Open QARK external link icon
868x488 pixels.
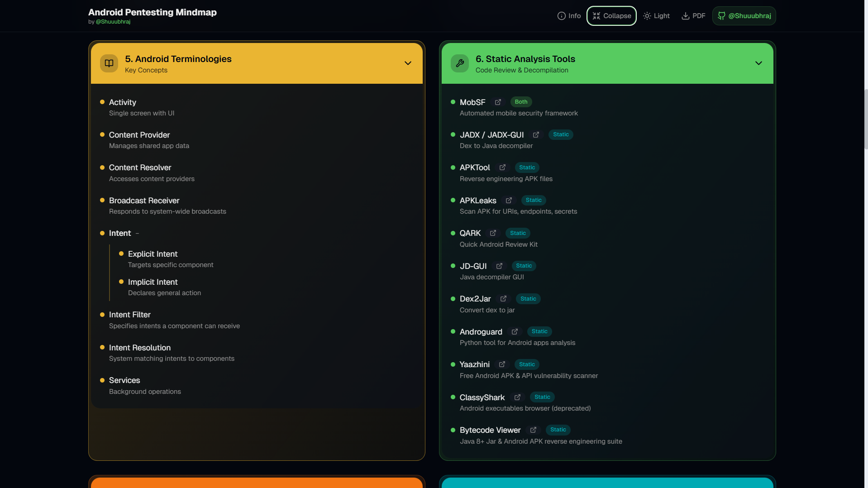coord(493,233)
